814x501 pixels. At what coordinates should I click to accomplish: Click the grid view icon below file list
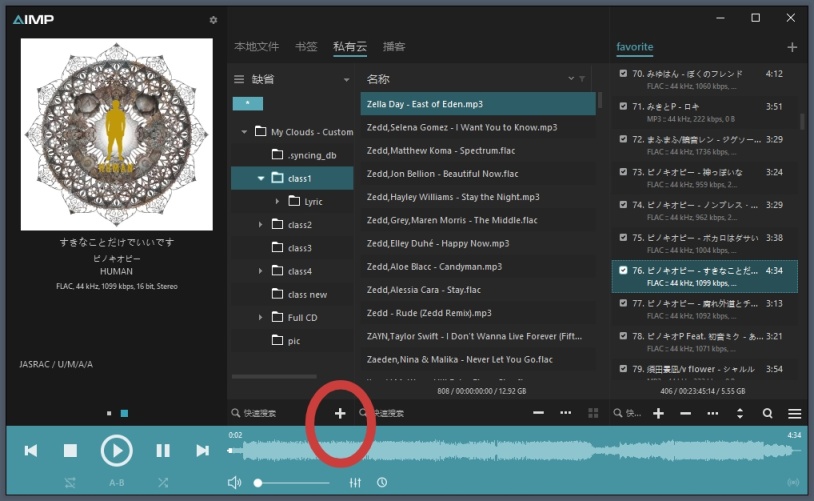click(x=593, y=413)
